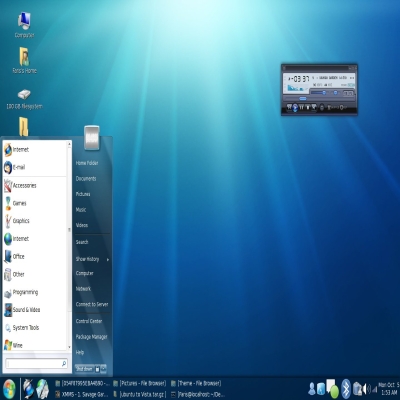Adjust XMMS balance slider
The width and height of the screenshot is (400, 400).
[335, 93]
